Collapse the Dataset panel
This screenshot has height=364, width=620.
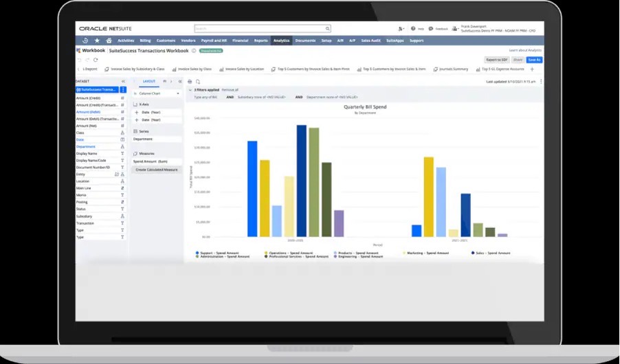coord(123,82)
